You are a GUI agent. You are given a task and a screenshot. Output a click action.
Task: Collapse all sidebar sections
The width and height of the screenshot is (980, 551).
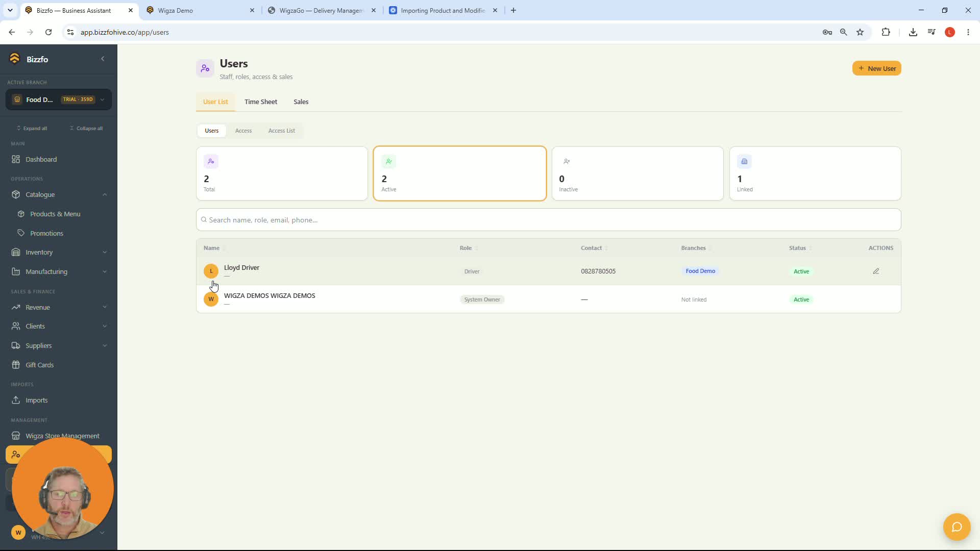click(86, 129)
